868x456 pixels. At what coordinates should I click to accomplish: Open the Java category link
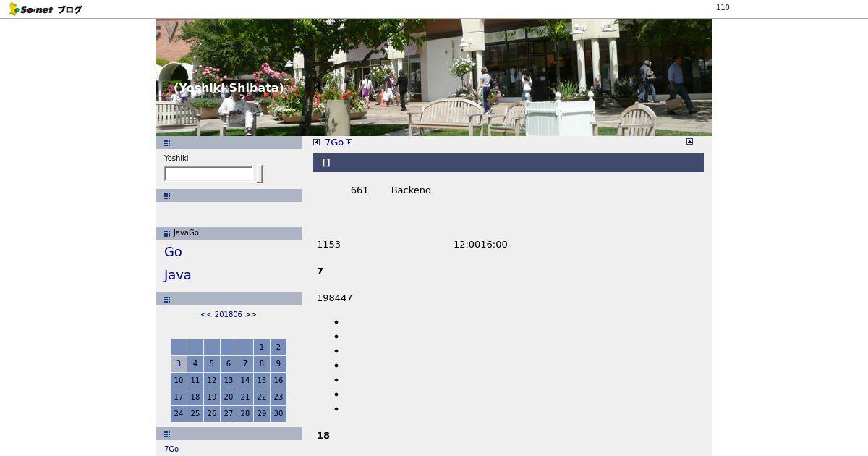(177, 275)
